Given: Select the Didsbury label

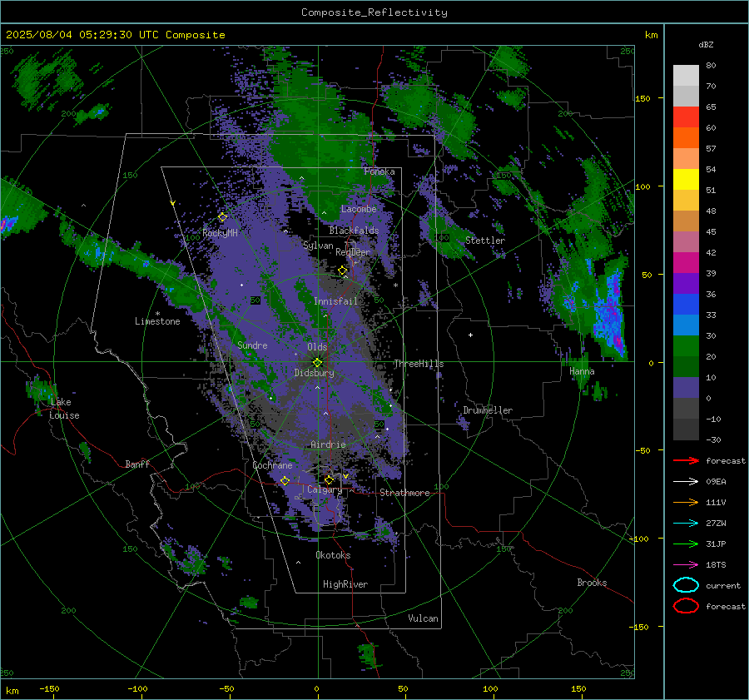Looking at the screenshot, I should (314, 373).
